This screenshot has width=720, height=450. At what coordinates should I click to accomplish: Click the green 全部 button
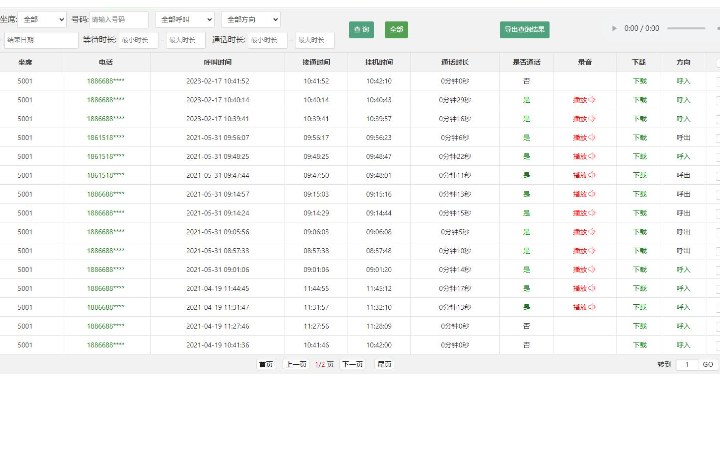pos(396,30)
